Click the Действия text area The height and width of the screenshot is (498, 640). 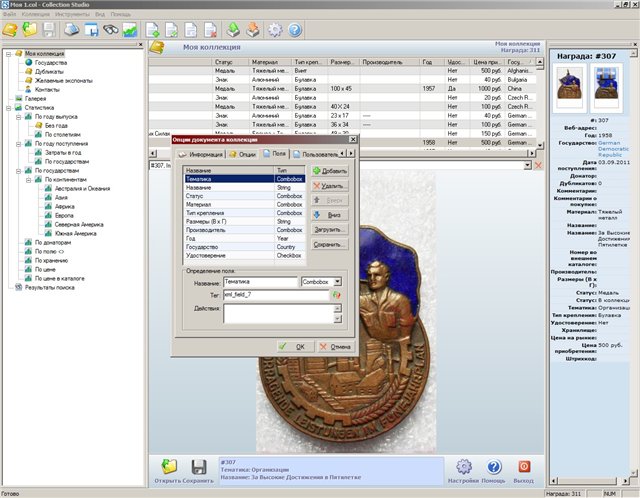[279, 313]
